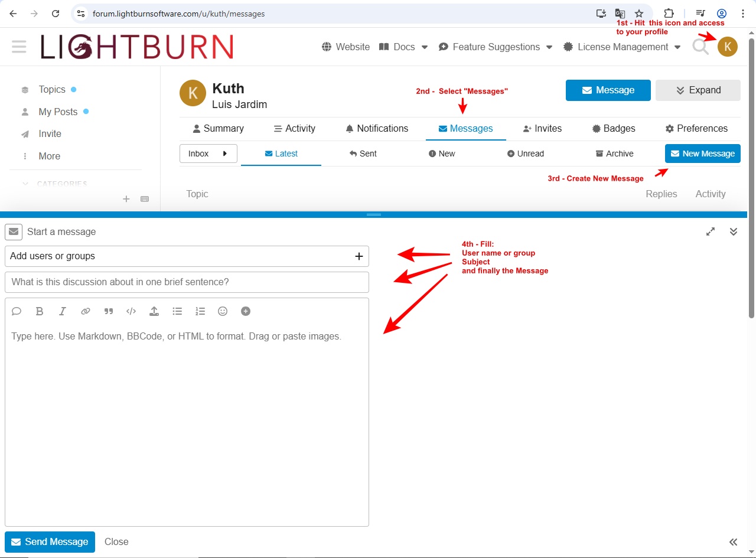Show Sent messages

pos(363,154)
